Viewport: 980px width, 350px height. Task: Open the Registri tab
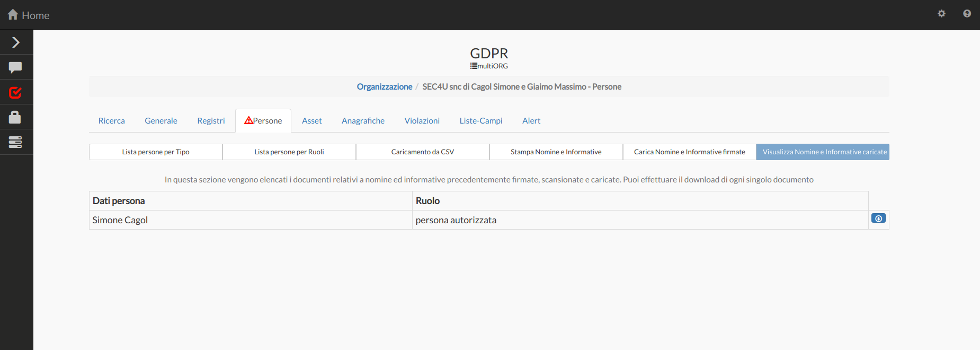pyautogui.click(x=211, y=121)
